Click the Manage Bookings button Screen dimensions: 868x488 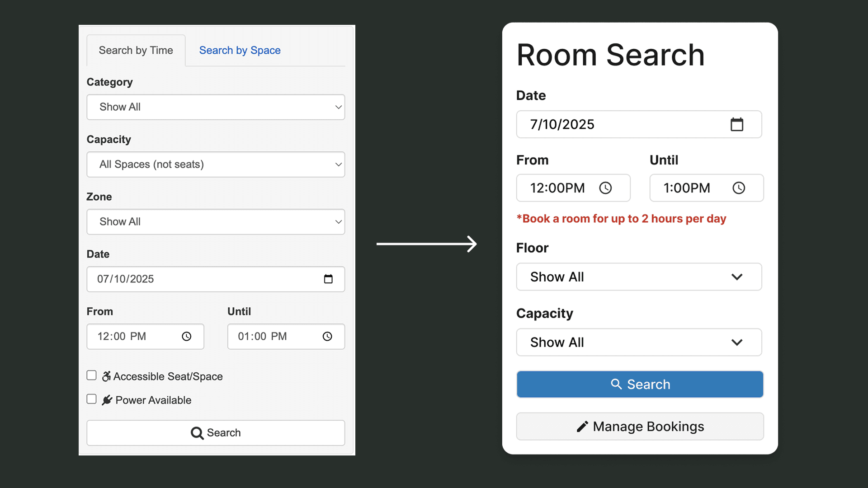pyautogui.click(x=640, y=427)
